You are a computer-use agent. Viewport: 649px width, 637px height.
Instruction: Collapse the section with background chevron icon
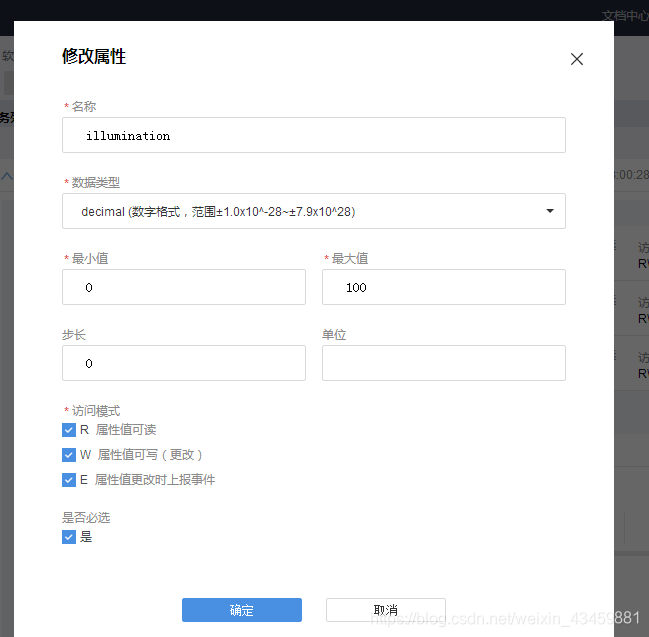7,176
